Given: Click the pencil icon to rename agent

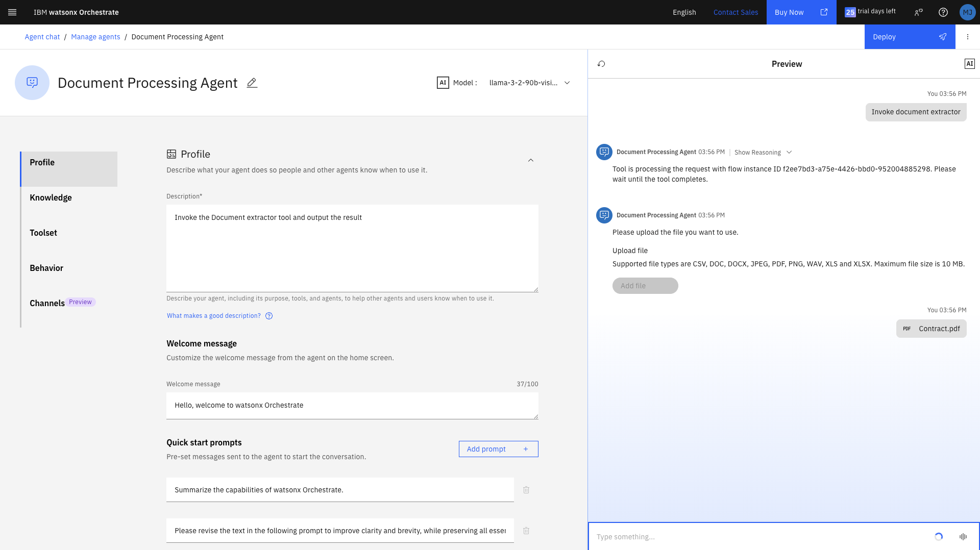Looking at the screenshot, I should click(252, 83).
